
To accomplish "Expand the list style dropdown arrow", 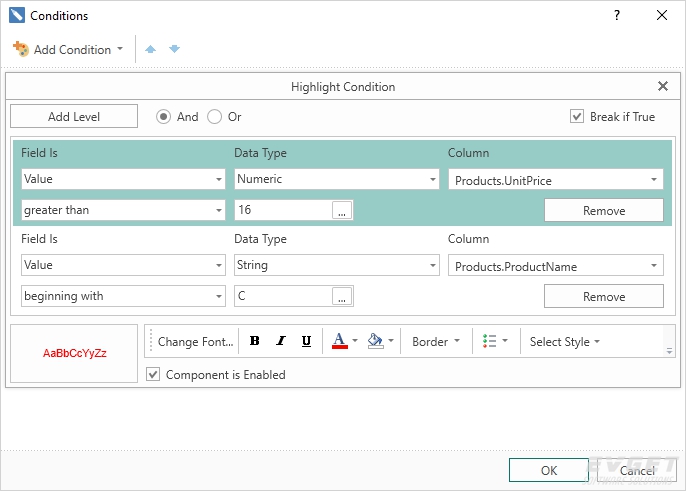I will point(505,341).
